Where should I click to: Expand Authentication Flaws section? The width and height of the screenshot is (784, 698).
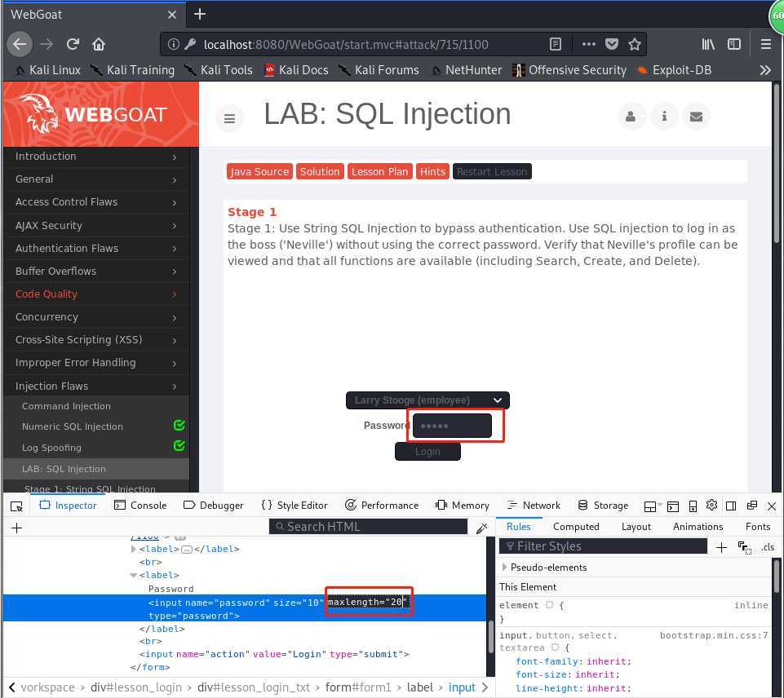[96, 249]
